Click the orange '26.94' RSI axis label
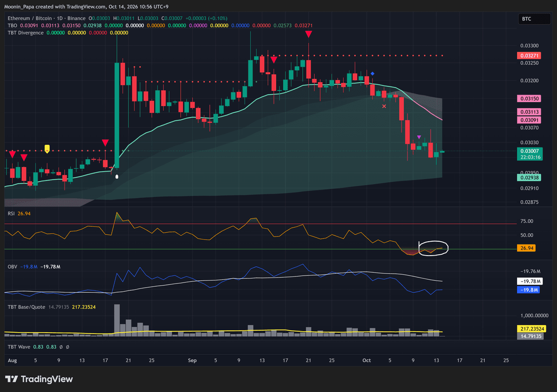Viewport: 557px width, 392px height. tap(526, 249)
